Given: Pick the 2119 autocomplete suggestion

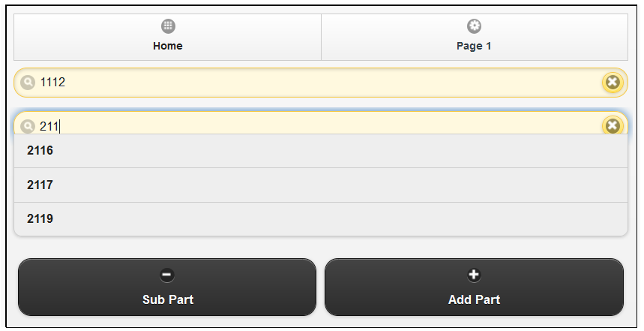Looking at the screenshot, I should (321, 218).
